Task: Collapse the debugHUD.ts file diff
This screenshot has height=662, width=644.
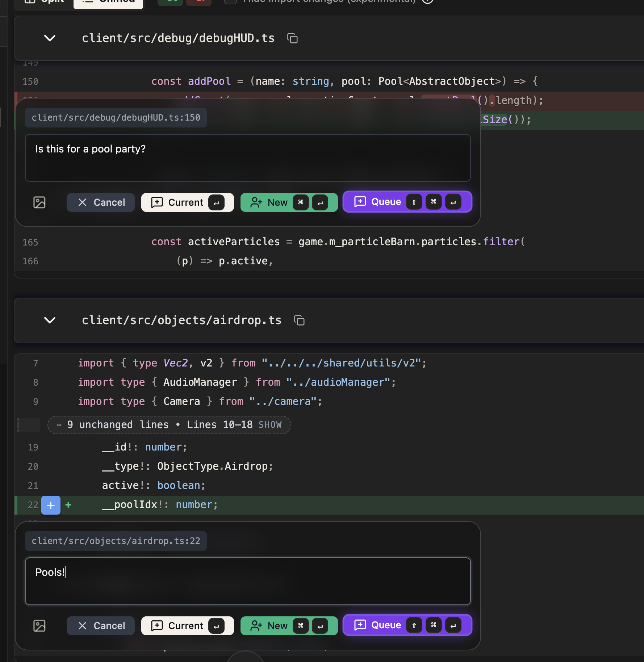Action: [50, 38]
